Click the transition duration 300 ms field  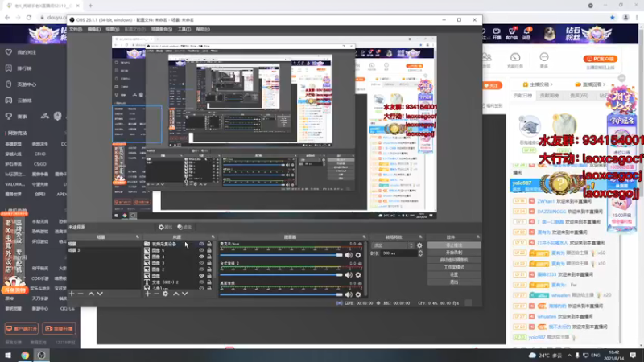tap(398, 253)
